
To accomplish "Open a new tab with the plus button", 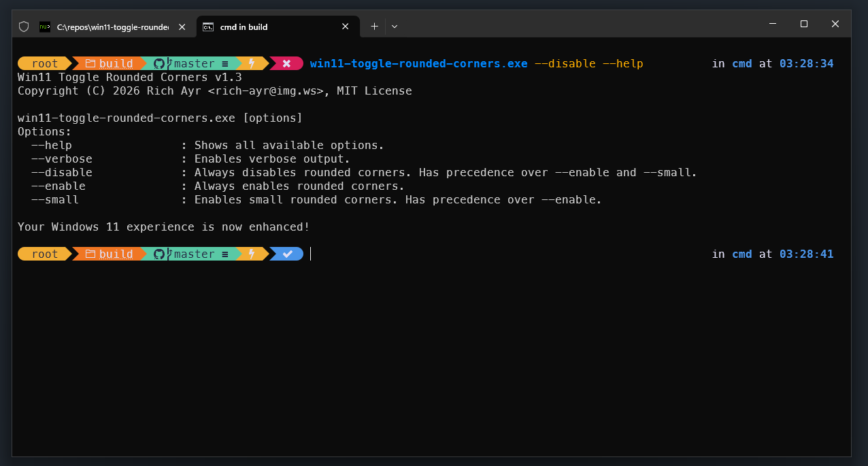I will coord(374,27).
